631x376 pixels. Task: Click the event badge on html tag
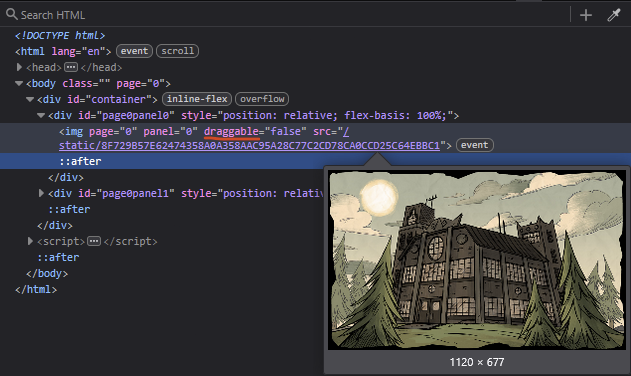point(134,51)
